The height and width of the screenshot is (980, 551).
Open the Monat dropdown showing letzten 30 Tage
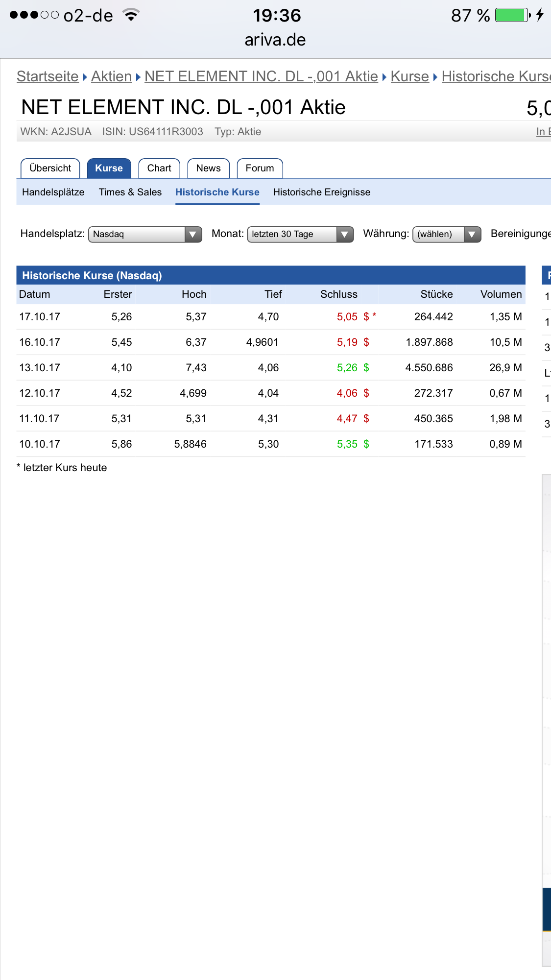click(x=300, y=234)
